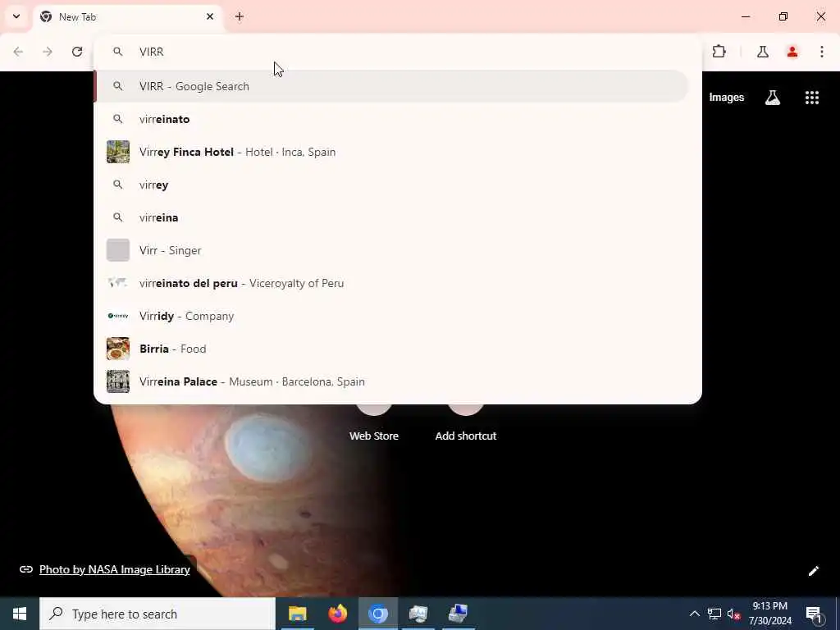Click the Birria food thumbnail

[118, 349]
